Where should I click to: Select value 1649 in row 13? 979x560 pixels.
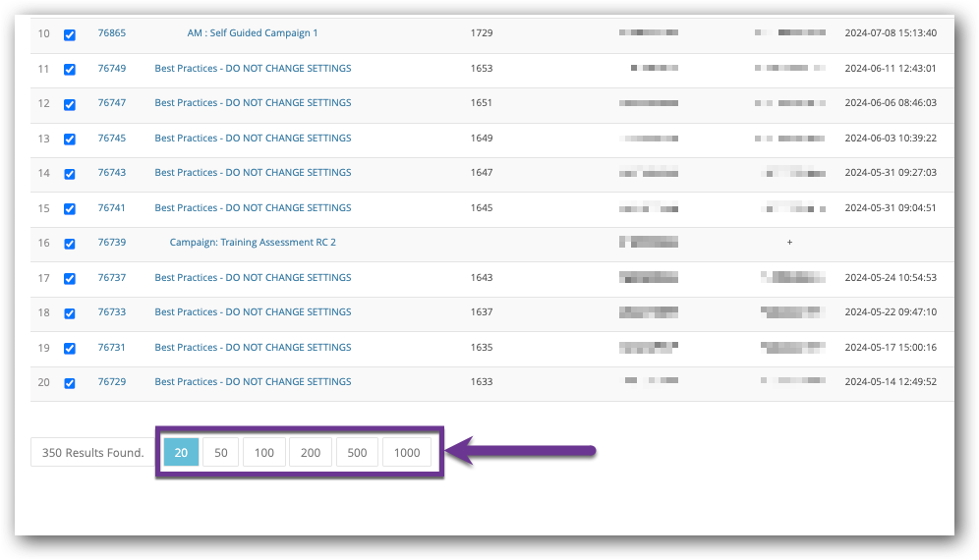482,138
